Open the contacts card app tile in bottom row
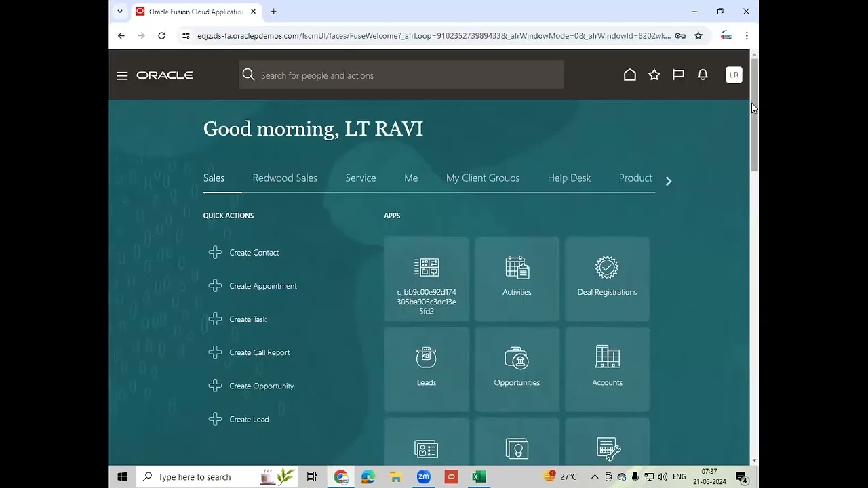 [427, 442]
